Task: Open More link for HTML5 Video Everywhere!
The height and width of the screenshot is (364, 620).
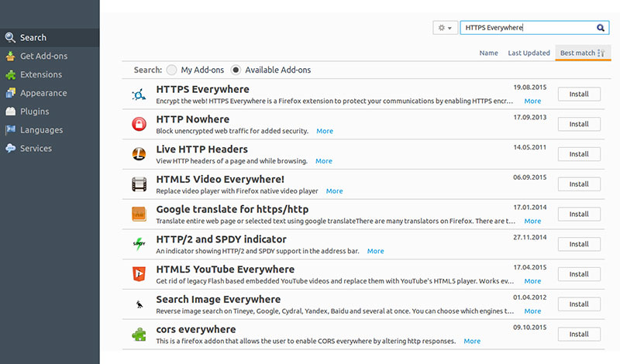Action: 335,191
